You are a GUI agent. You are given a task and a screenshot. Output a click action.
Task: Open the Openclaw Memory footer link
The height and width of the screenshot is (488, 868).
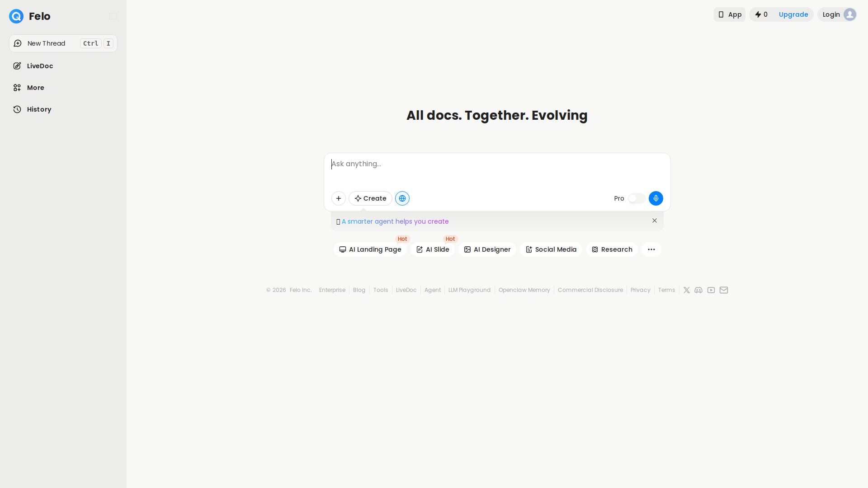[x=524, y=290]
